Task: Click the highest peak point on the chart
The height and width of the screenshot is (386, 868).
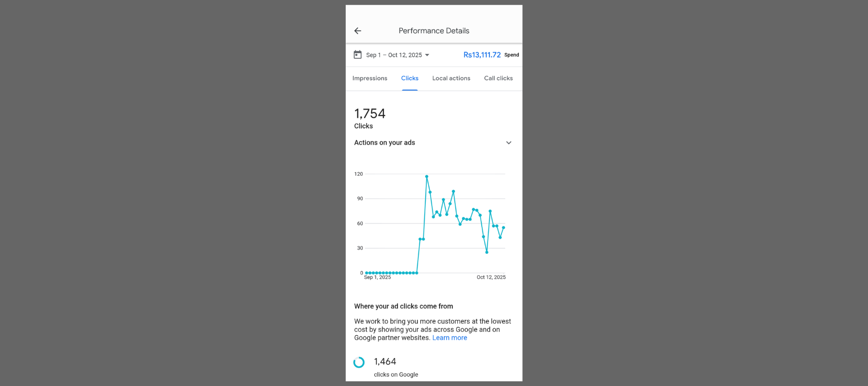Action: point(427,177)
